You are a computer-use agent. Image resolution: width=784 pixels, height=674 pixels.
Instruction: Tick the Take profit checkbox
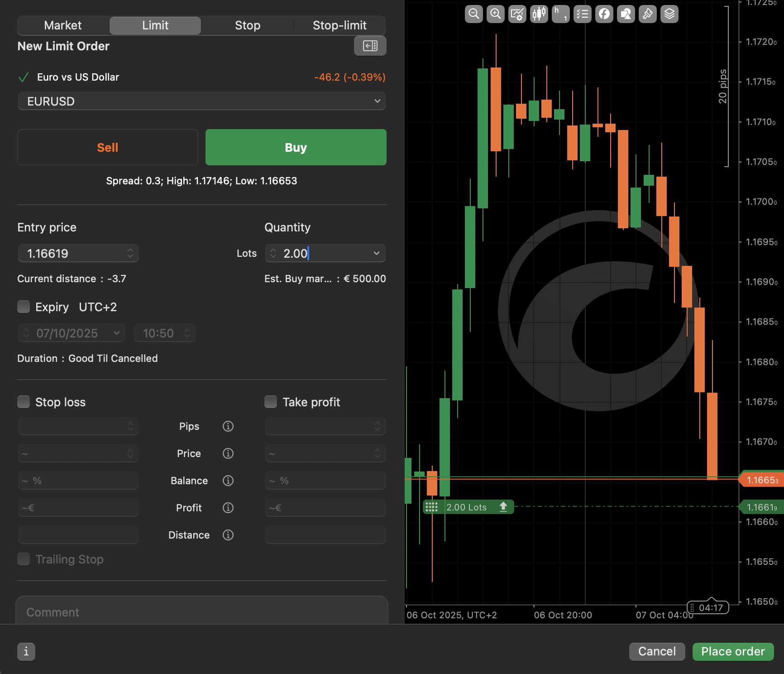point(271,402)
